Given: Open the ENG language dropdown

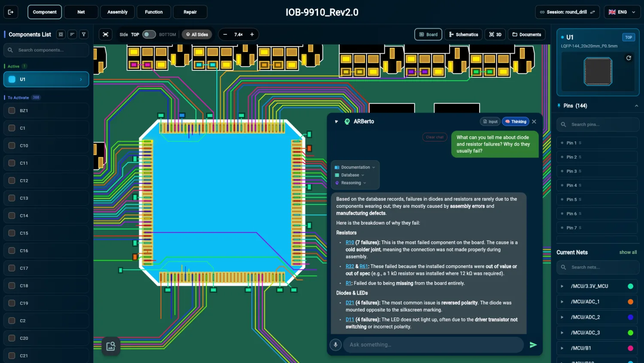Looking at the screenshot, I should 622,12.
